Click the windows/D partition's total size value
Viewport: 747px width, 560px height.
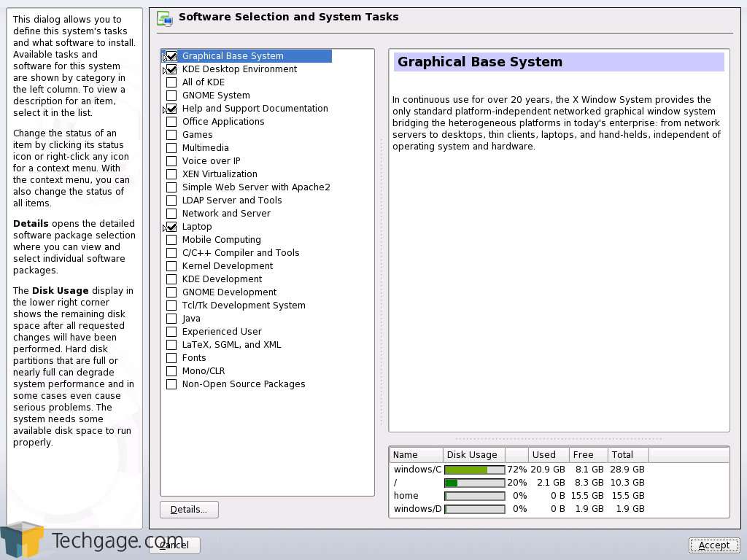pyautogui.click(x=630, y=509)
